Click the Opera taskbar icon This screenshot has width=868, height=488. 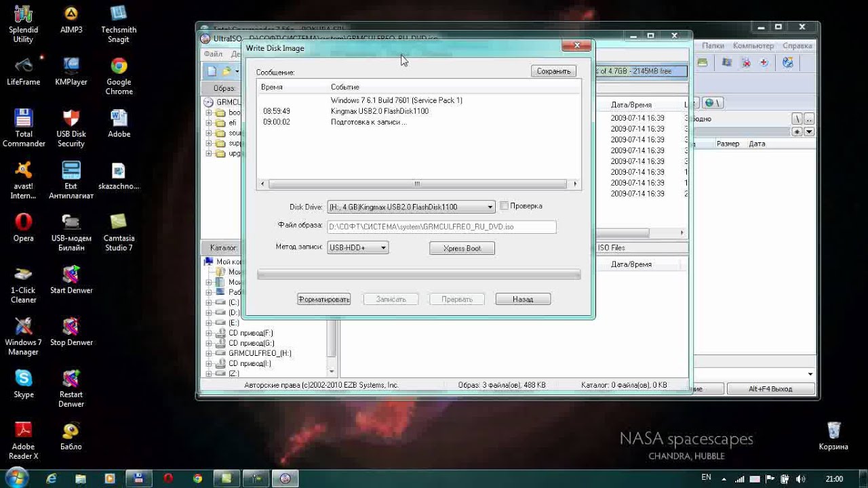coord(168,479)
